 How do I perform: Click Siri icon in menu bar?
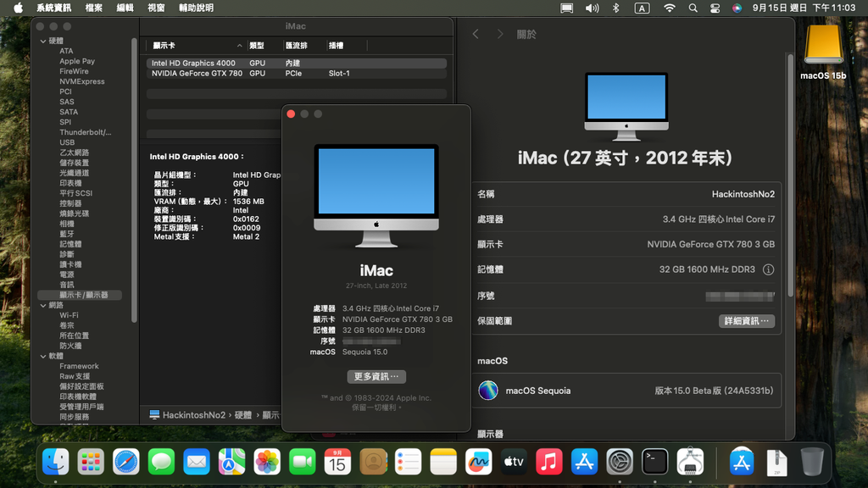click(737, 8)
